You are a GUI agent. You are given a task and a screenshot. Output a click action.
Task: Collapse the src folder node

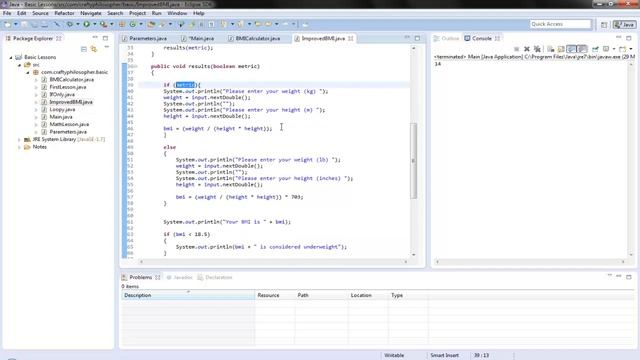19,65
